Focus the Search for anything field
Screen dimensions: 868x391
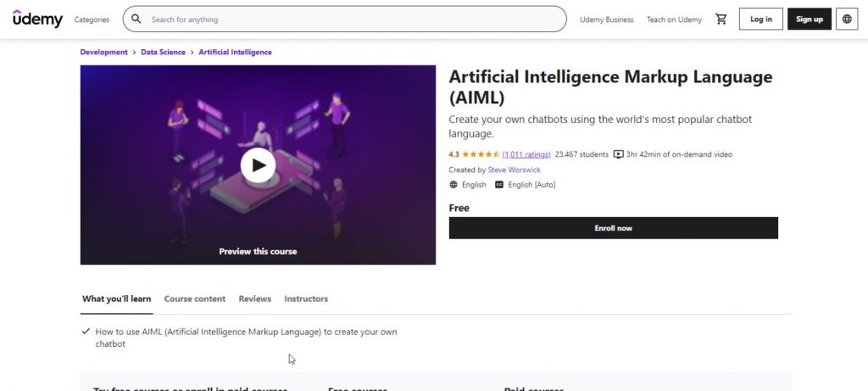(344, 19)
